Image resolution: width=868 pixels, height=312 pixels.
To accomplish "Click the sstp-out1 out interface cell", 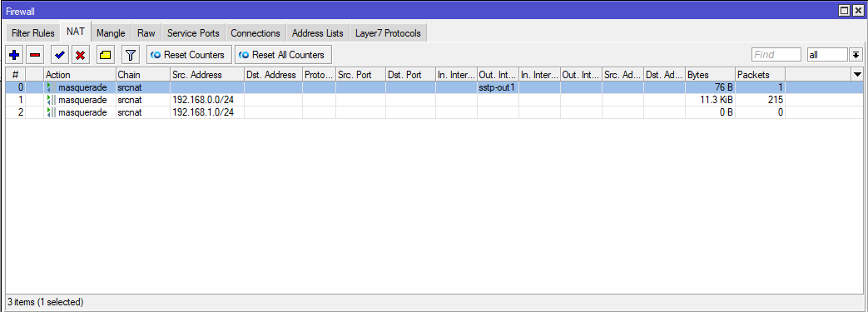I will (x=497, y=87).
